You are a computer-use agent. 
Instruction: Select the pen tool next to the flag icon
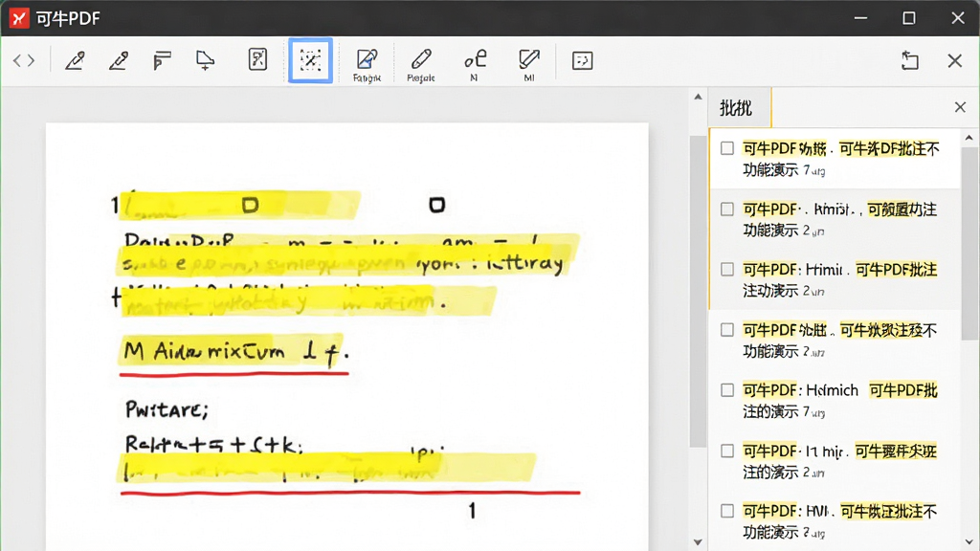click(118, 60)
